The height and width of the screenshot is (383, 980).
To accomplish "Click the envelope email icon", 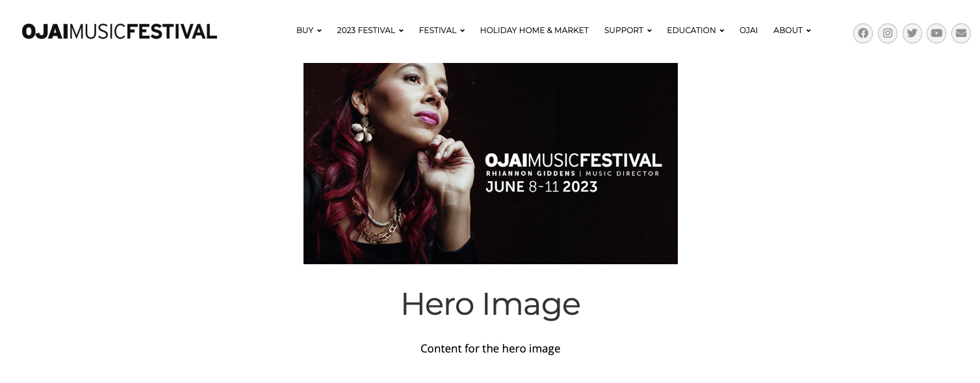I will (961, 33).
